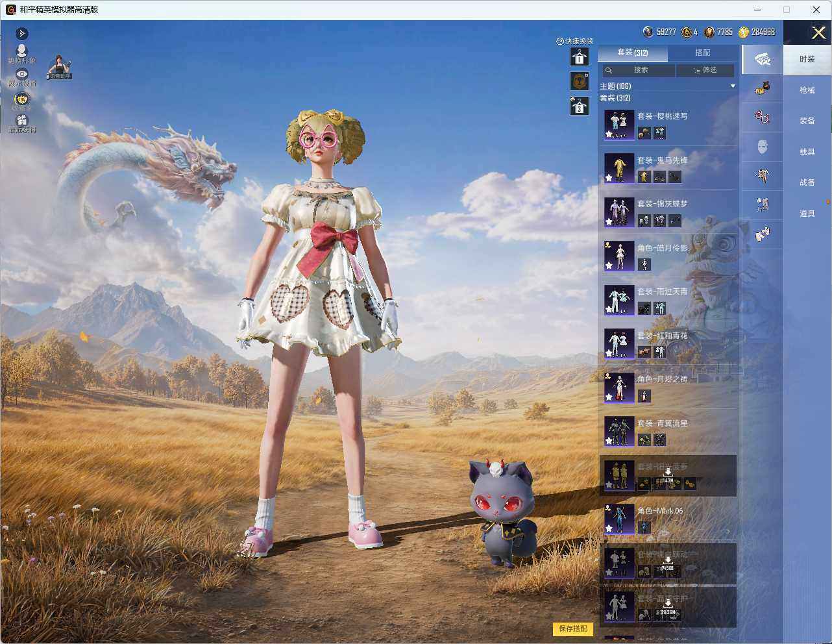Image resolution: width=832 pixels, height=644 pixels.
Task: Download the 28.36M outfit set
Action: [667, 608]
